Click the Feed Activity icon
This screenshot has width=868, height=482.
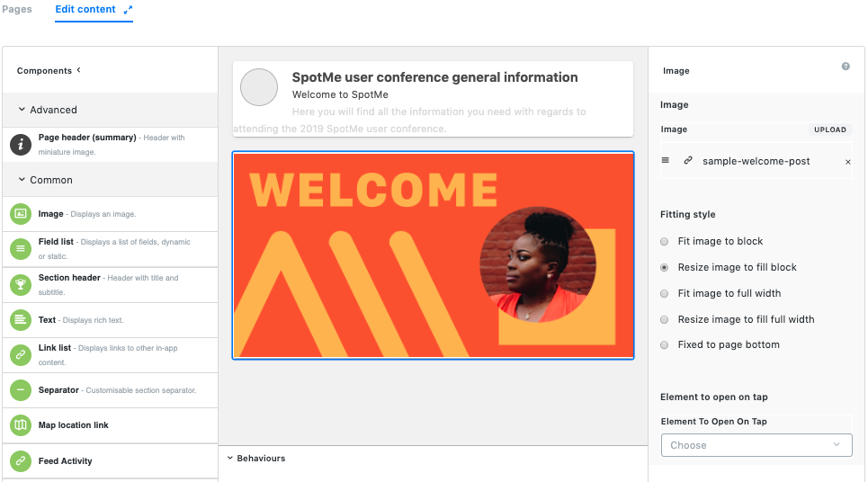pyautogui.click(x=21, y=461)
